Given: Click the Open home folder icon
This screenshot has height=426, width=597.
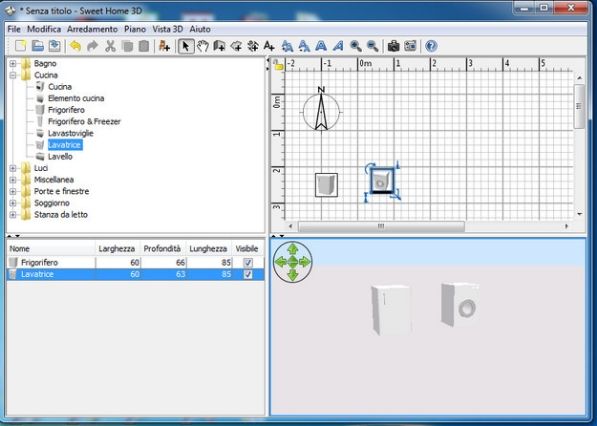Looking at the screenshot, I should pos(37,46).
